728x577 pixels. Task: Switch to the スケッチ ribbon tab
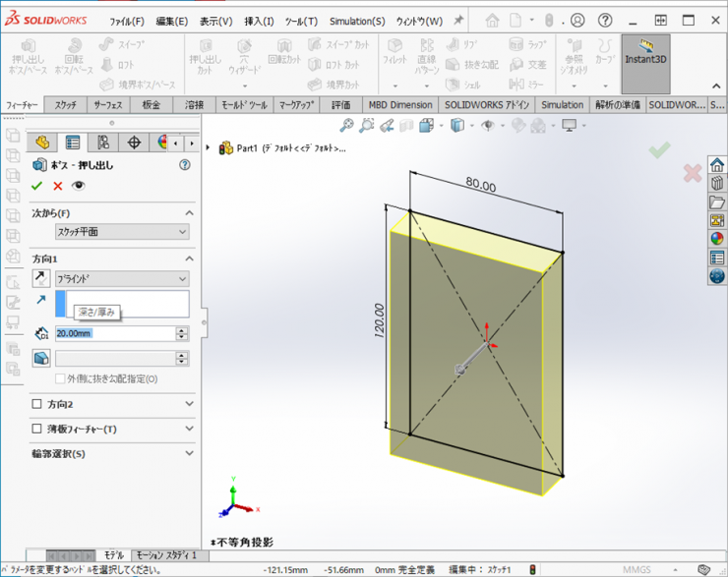coord(66,105)
